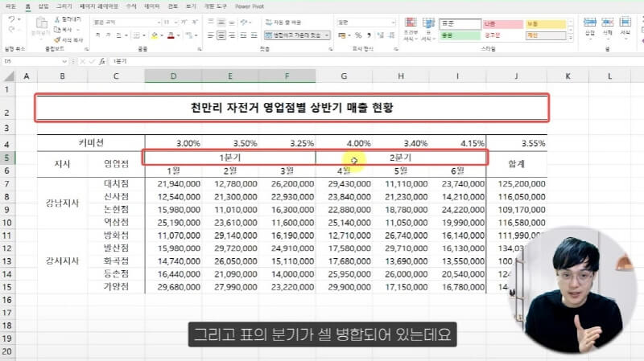This screenshot has width=644, height=361.
Task: Open the fill color dropdown arrow
Action: pyautogui.click(x=162, y=35)
